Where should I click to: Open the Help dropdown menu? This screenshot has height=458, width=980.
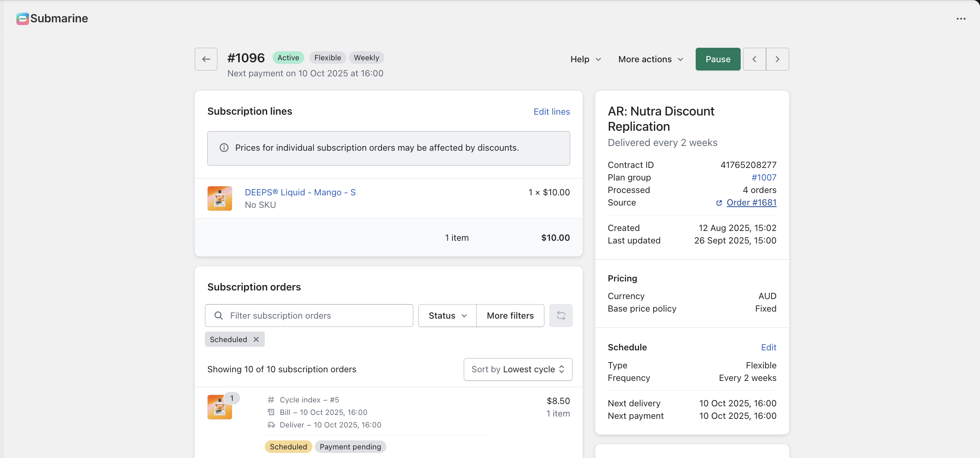pos(585,59)
